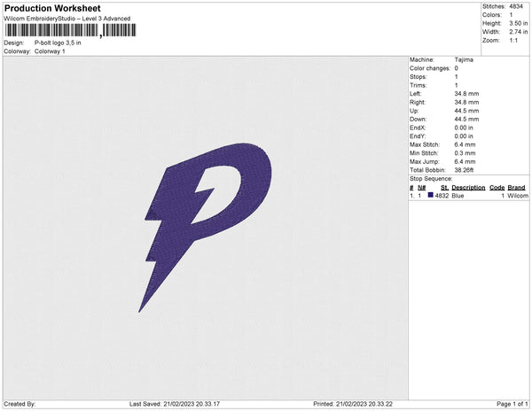Viewport: 532px width, 411px height.
Task: Click the 'Blue' thread description
Action: pos(458,196)
